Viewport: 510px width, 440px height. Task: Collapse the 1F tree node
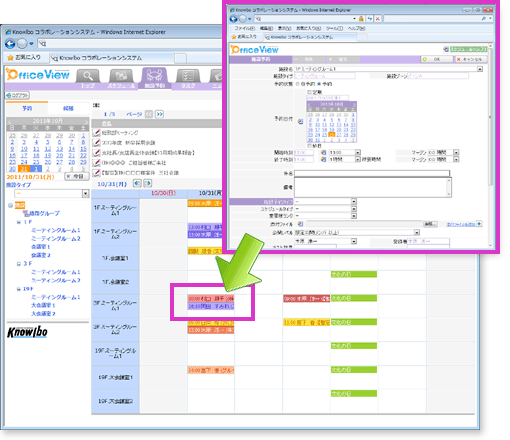coord(19,222)
